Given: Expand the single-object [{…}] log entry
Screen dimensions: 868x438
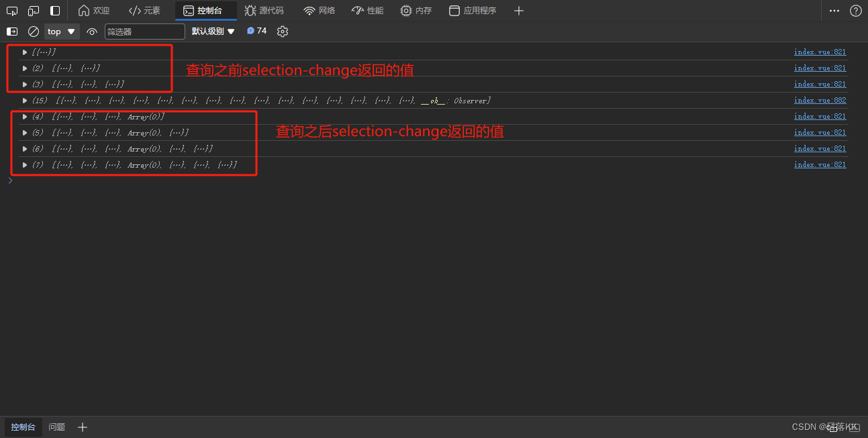Looking at the screenshot, I should point(25,52).
